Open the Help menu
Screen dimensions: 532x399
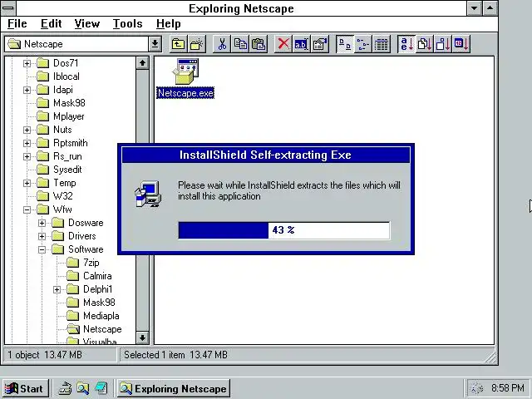(x=168, y=24)
